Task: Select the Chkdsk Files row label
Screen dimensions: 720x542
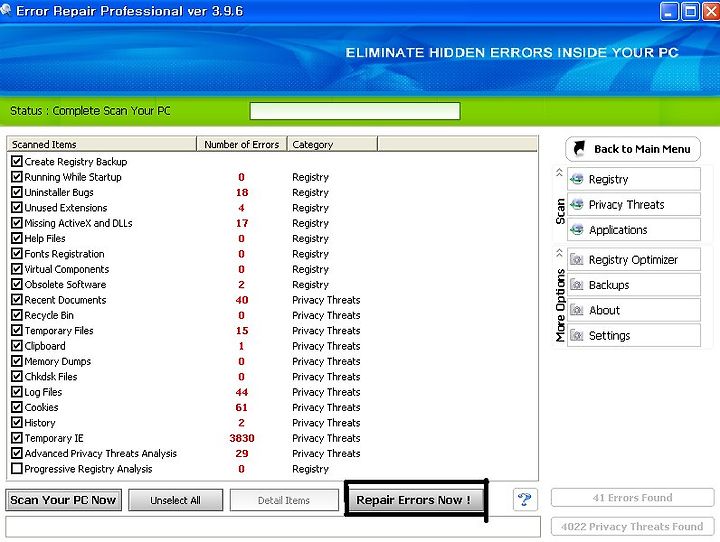Action: coord(51,377)
